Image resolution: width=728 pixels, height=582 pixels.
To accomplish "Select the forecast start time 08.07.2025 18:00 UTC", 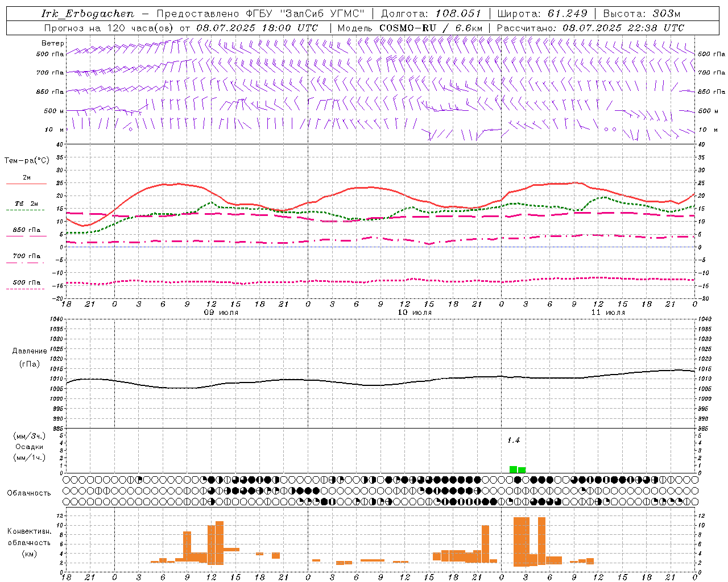I will coord(257,28).
